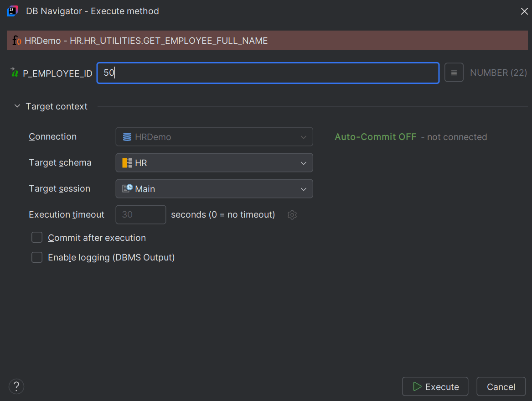Viewport: 532px width, 401px height.
Task: Open the Target schema dropdown
Action: [x=304, y=162]
